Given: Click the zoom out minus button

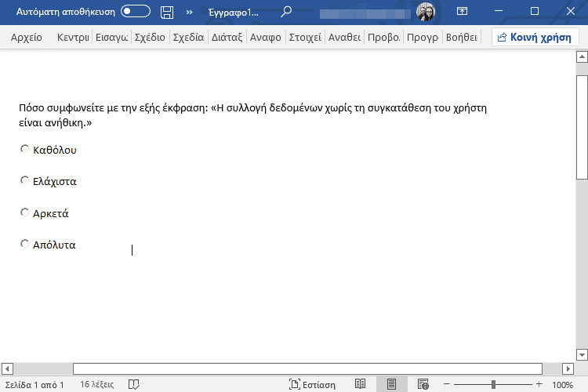Looking at the screenshot, I should click(x=447, y=384).
